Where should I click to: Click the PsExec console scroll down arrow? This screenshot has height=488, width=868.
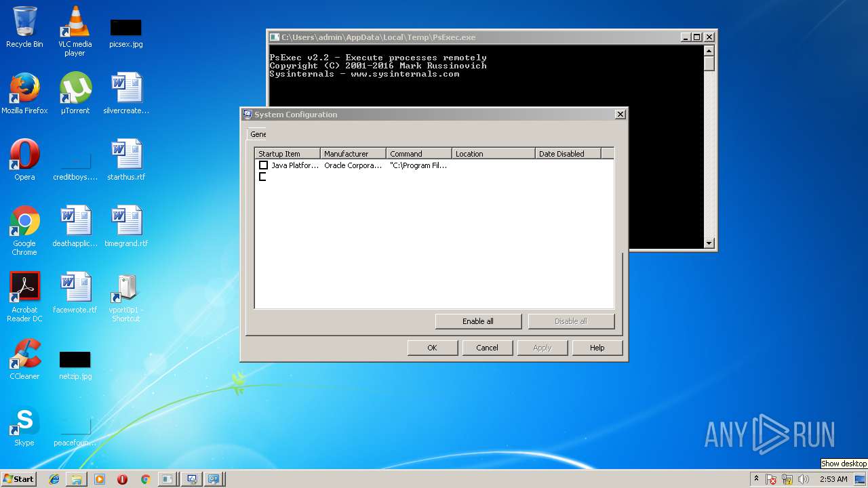point(709,243)
